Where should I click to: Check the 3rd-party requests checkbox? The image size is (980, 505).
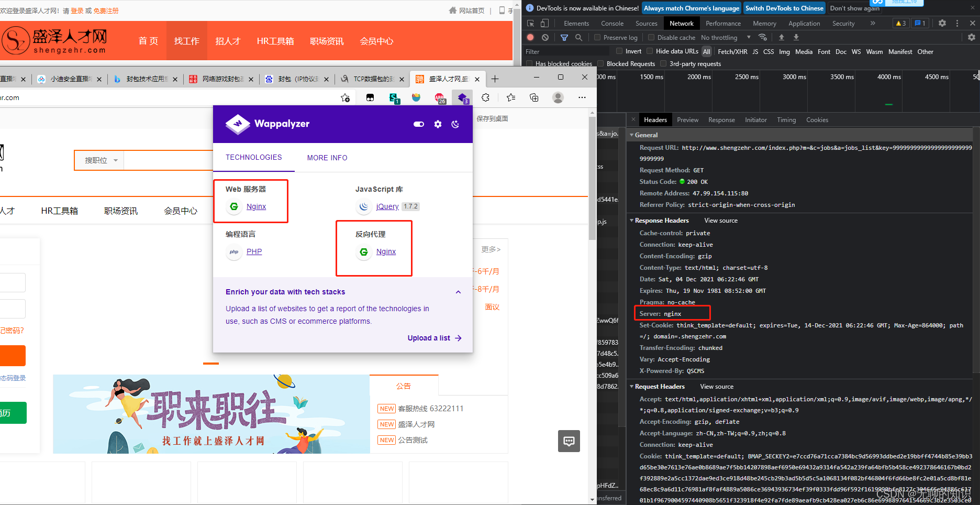tap(663, 64)
